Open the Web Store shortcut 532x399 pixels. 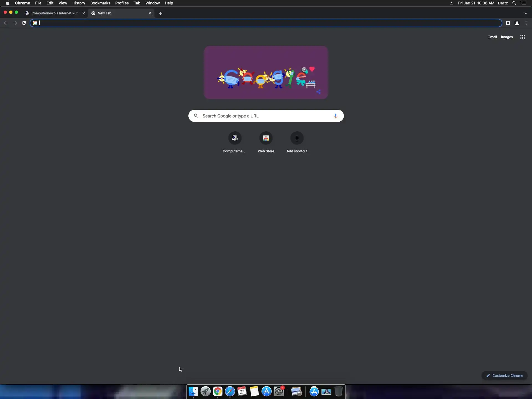(x=266, y=138)
